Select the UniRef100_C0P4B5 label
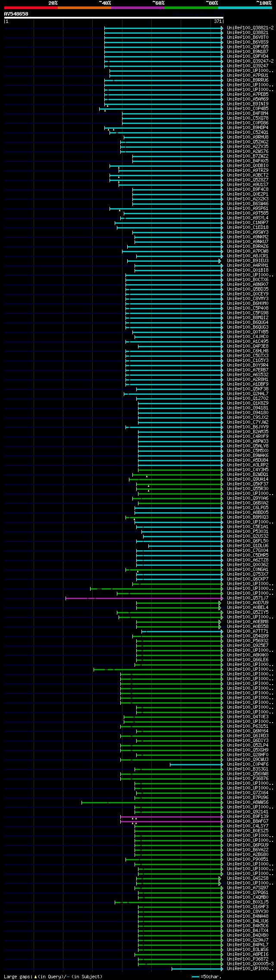This screenshot has width=276, height=980. [x=248, y=108]
